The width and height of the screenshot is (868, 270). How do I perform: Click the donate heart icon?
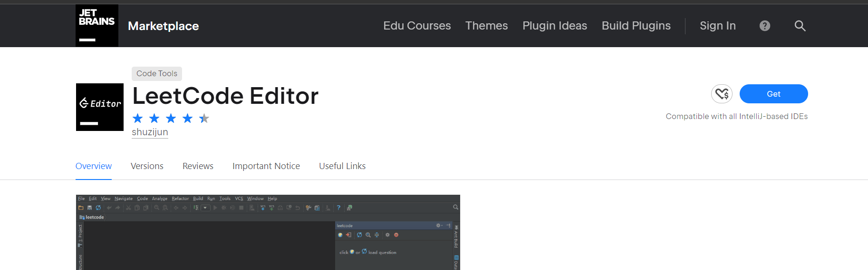tap(722, 94)
